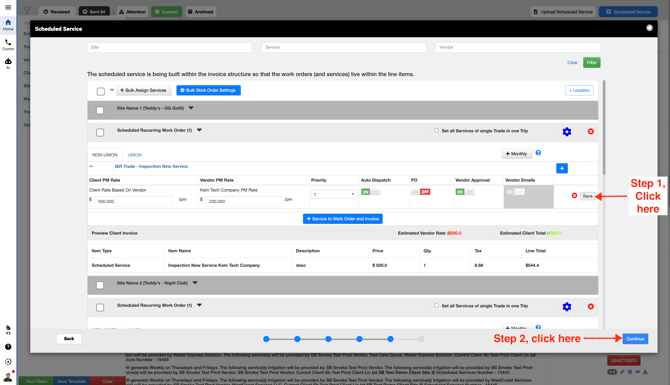Open the Attention tab in background
The height and width of the screenshot is (385, 670).
tap(132, 12)
